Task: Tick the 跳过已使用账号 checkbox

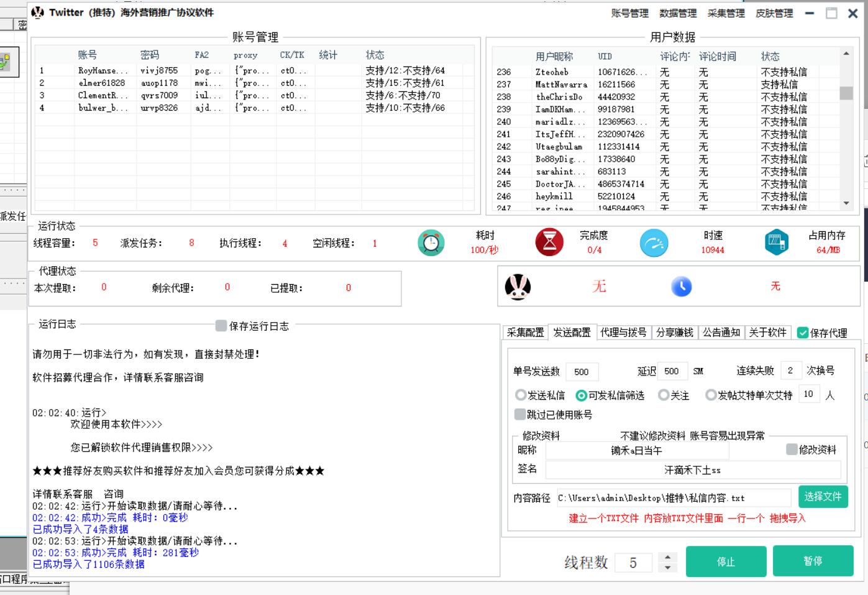Action: click(x=520, y=414)
